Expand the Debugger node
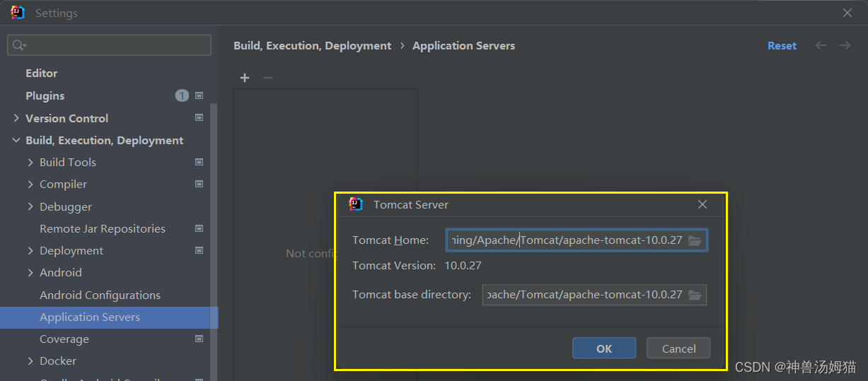 [30, 206]
